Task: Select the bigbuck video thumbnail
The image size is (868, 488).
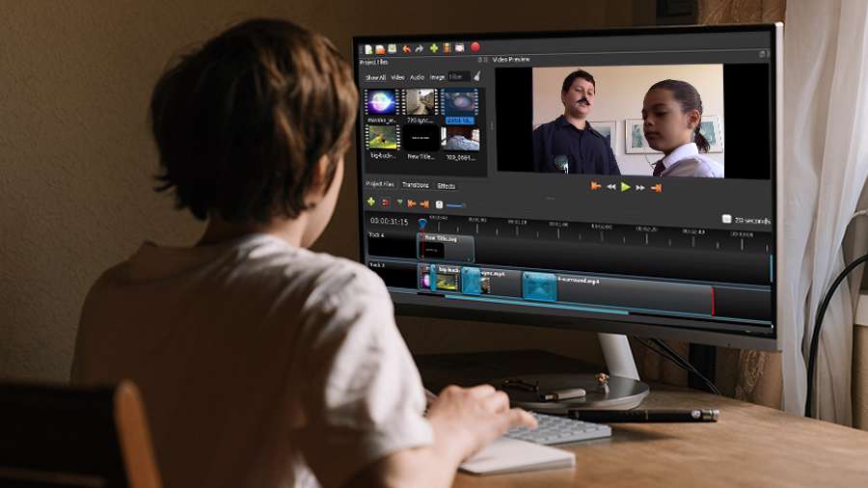Action: [382, 137]
